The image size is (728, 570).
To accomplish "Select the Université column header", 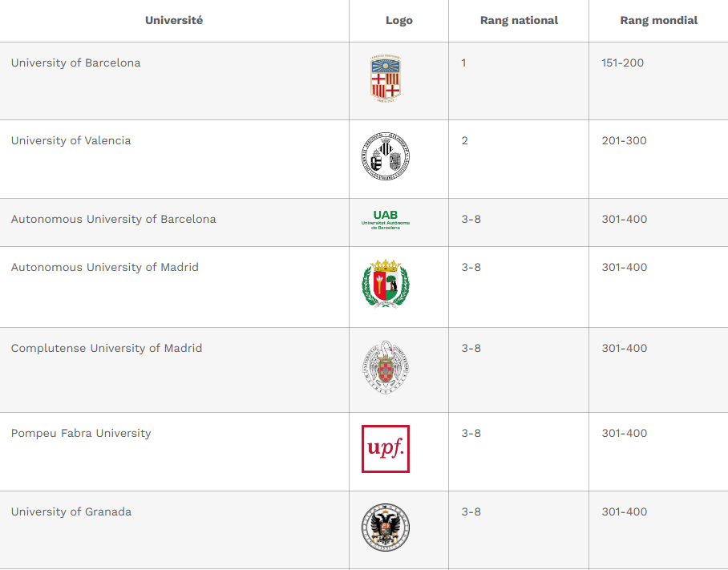I will point(174,21).
